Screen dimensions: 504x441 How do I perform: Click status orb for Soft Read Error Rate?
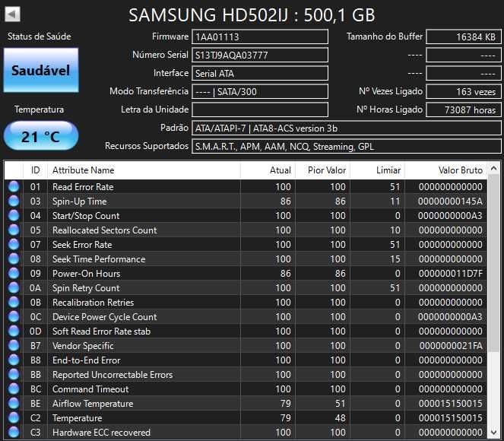14,332
